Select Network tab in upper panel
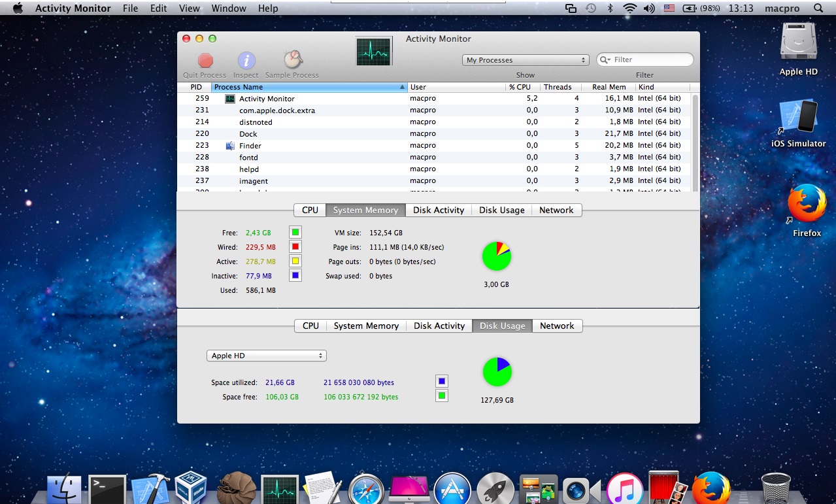The image size is (836, 504). (x=556, y=210)
